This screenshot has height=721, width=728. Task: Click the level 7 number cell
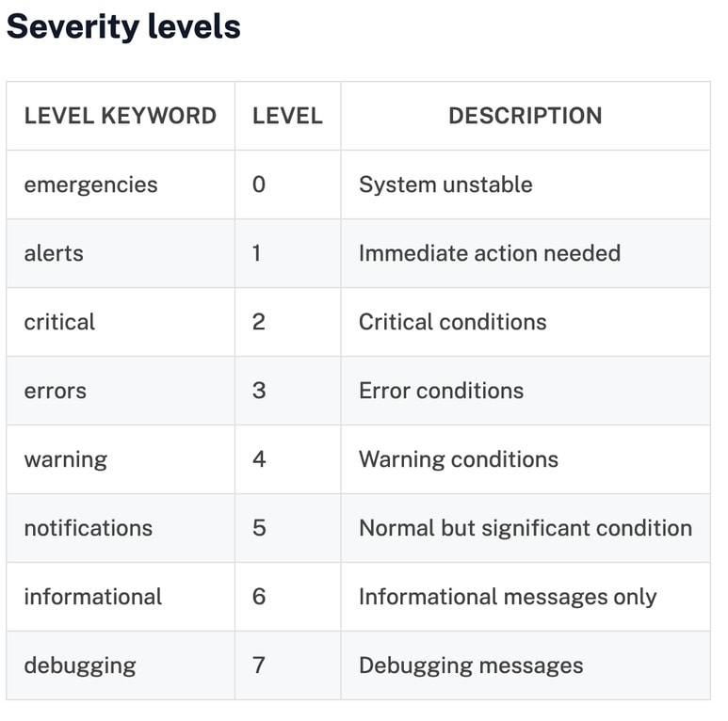pyautogui.click(x=259, y=665)
